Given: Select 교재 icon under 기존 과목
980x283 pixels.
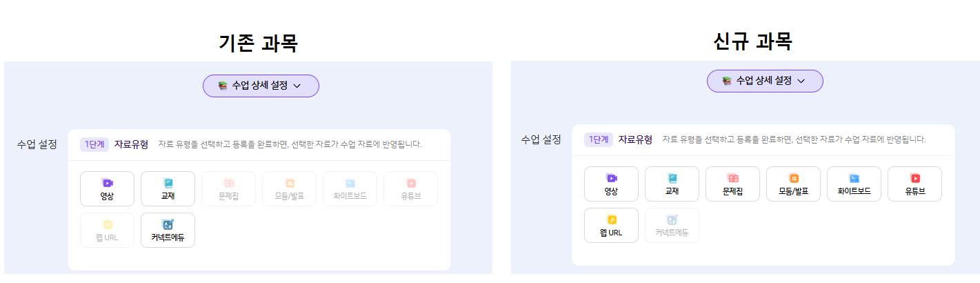Looking at the screenshot, I should pos(168,188).
